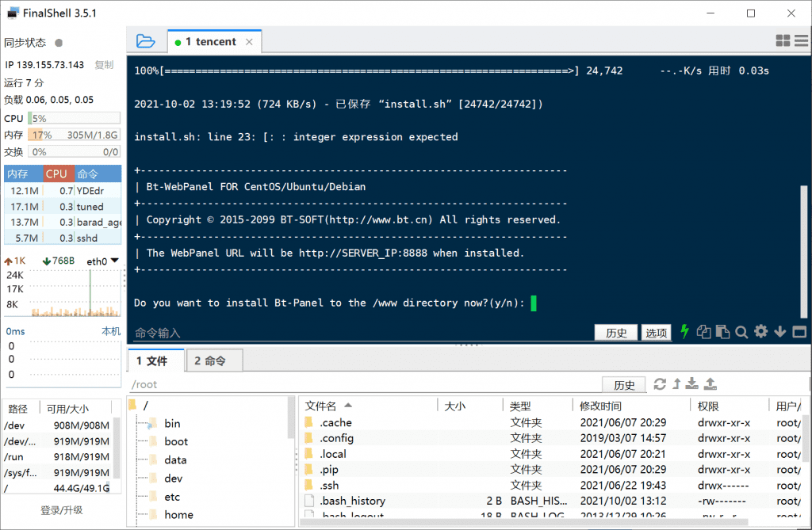This screenshot has width=812, height=530.
Task: Click the download icon in file panel
Action: pos(691,384)
